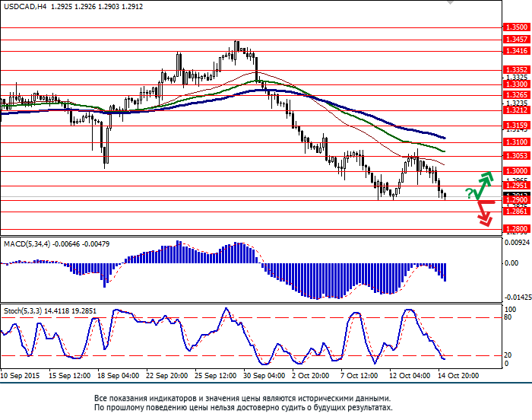Click the USDCAD,H4 chart title text
This screenshot has height=420, width=532.
[25, 6]
